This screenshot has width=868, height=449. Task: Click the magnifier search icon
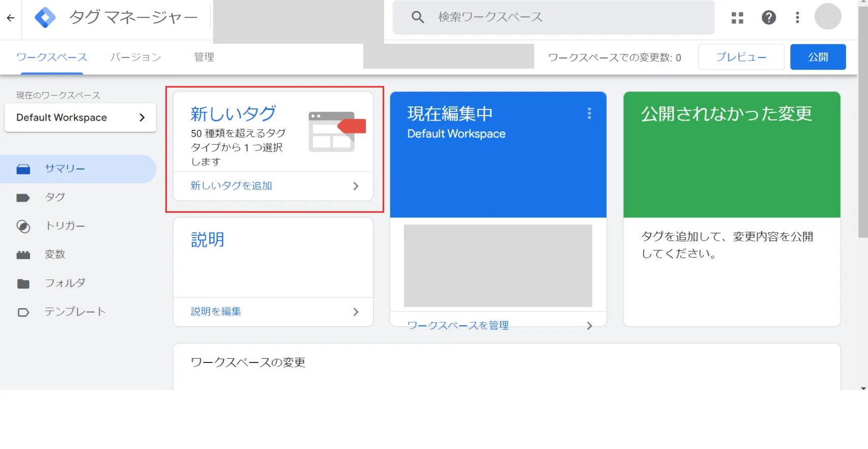pyautogui.click(x=418, y=17)
